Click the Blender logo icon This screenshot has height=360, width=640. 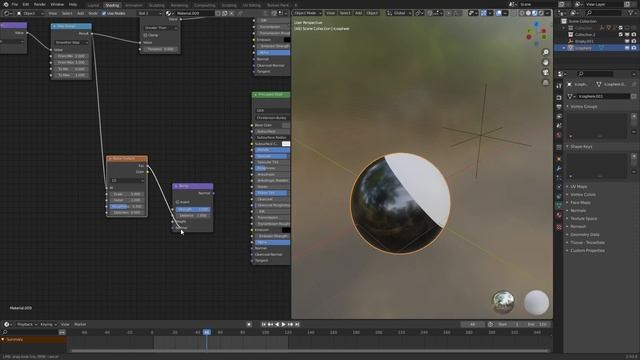coord(6,4)
